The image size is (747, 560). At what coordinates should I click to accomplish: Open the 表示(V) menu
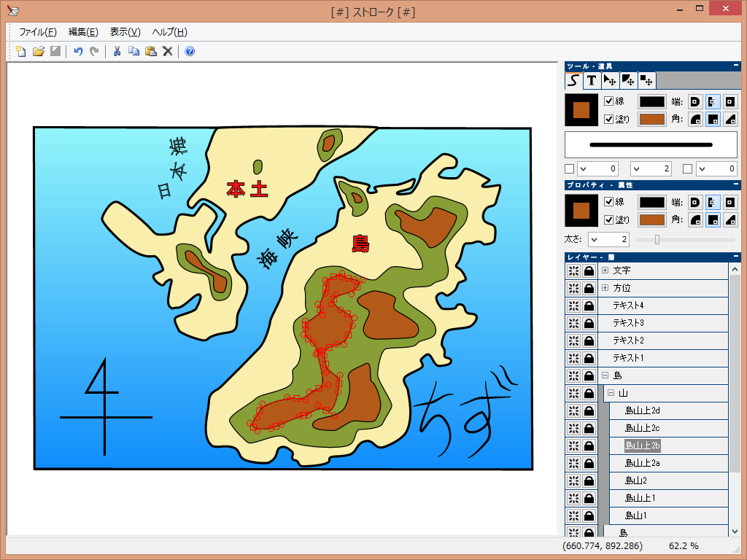tap(125, 32)
